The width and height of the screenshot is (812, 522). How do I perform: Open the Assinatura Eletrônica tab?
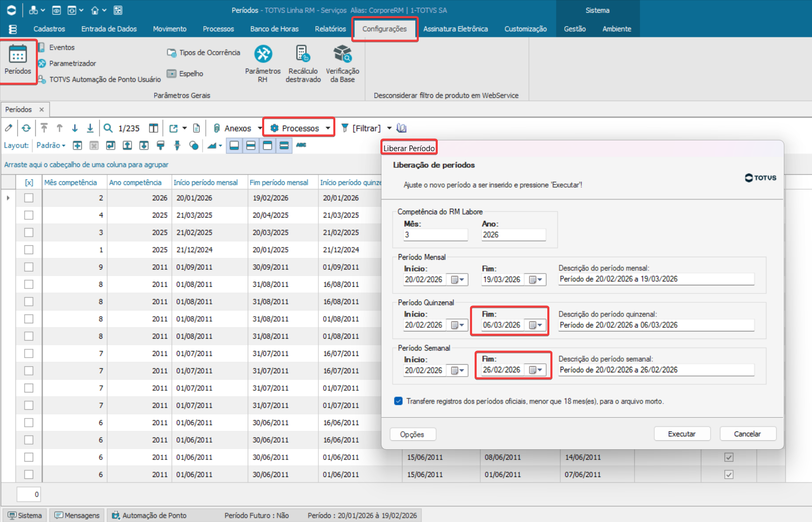456,29
